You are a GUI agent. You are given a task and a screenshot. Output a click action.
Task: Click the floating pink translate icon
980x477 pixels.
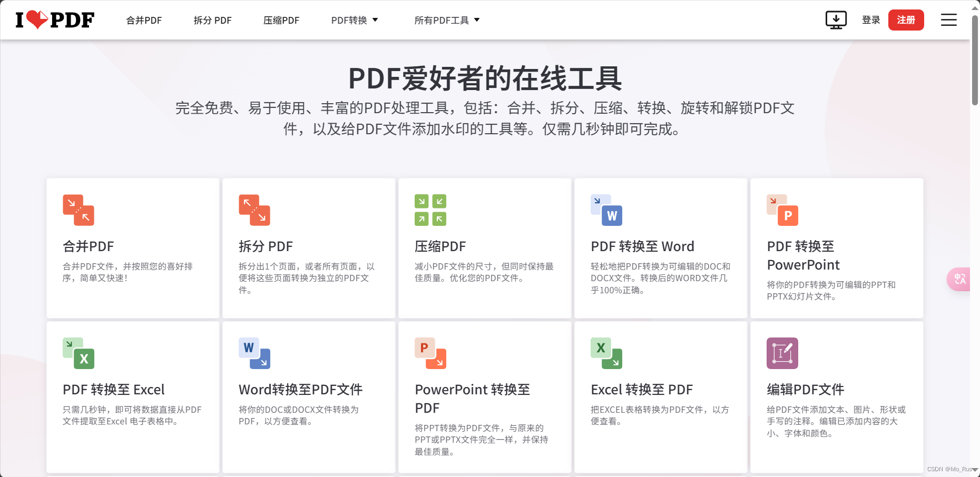tap(958, 279)
